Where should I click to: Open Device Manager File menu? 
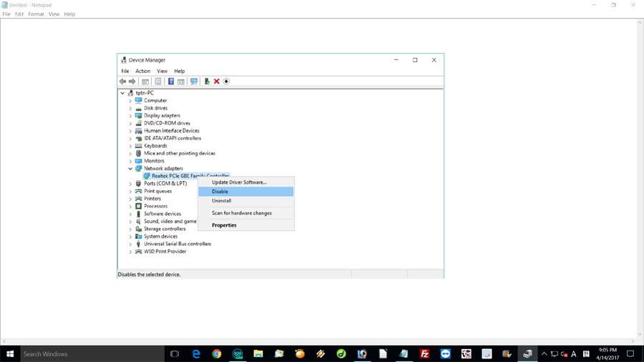coord(125,71)
